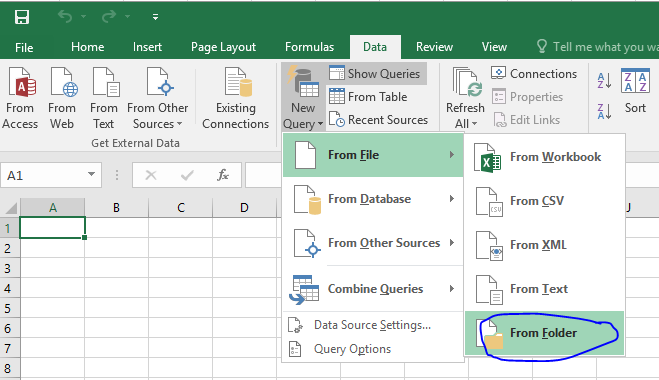This screenshot has height=380, width=659.
Task: Select column A header
Action: point(53,208)
